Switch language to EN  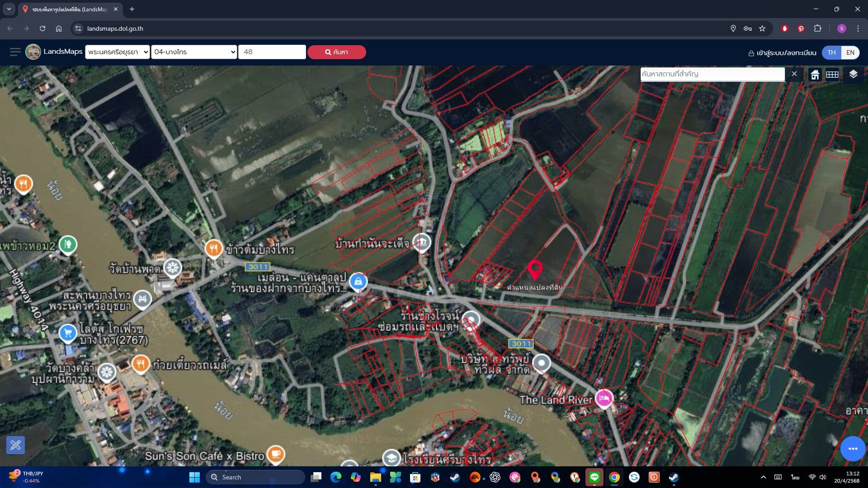(850, 52)
